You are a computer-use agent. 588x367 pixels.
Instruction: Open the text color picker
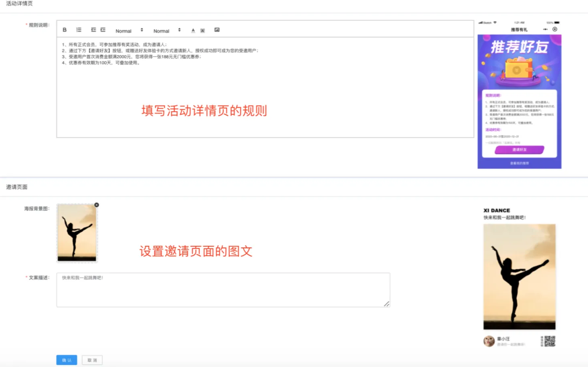[193, 31]
